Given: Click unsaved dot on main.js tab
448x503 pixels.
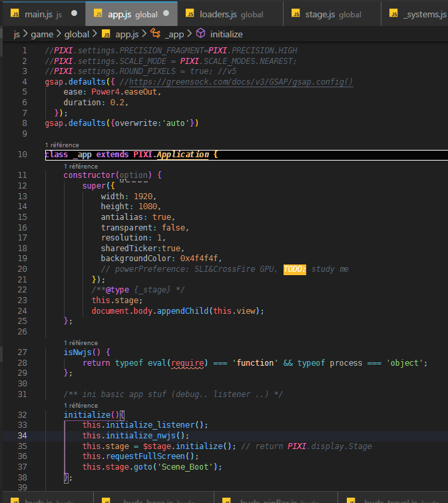Looking at the screenshot, I should [74, 13].
